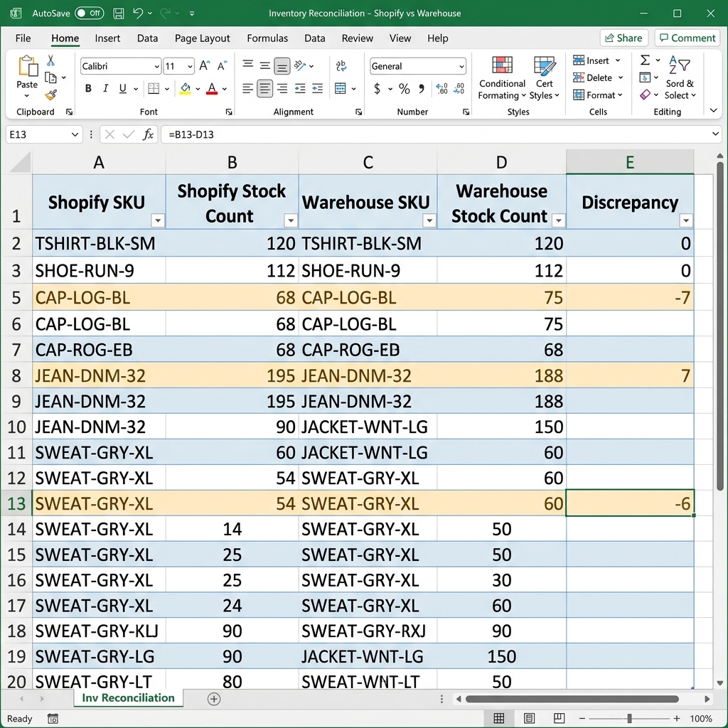Toggle Italic formatting
The width and height of the screenshot is (728, 728).
click(x=105, y=88)
